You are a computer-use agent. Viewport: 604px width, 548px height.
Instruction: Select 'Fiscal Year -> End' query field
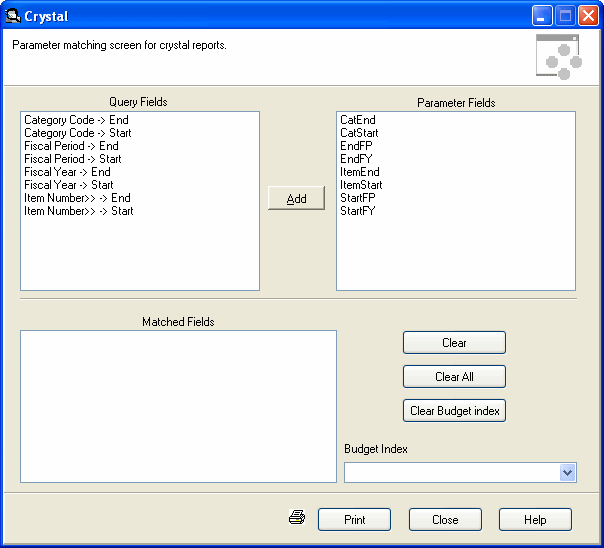pyautogui.click(x=67, y=172)
